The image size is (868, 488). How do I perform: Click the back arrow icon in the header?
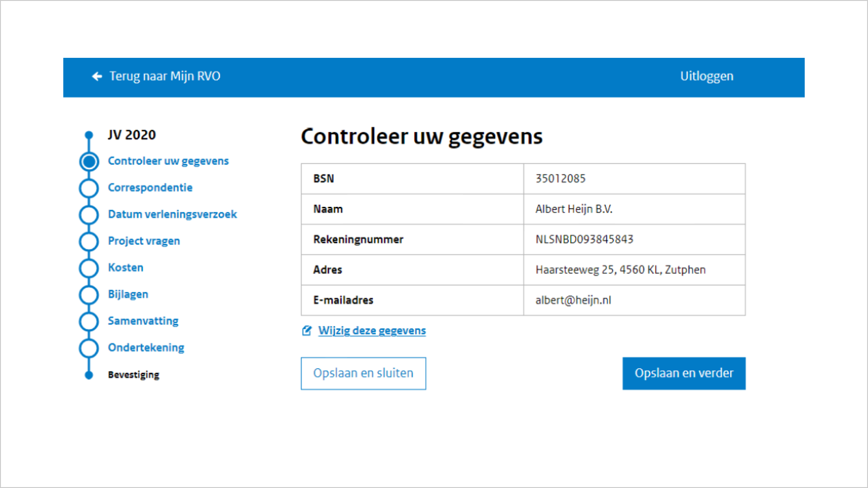[x=97, y=76]
